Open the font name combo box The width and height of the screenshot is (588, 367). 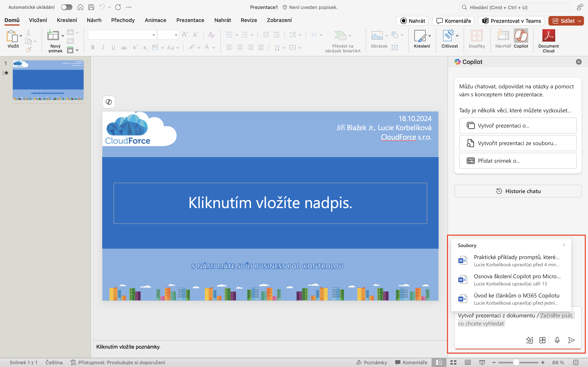(x=122, y=35)
